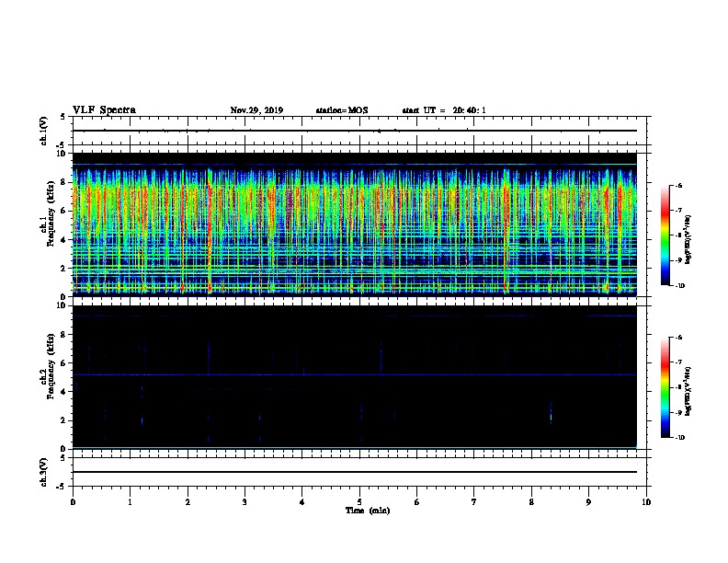Image resolution: width=728 pixels, height=563 pixels.
Task: Select the ch.1 "Frequency (kHz)" axis title
Action: [51, 213]
